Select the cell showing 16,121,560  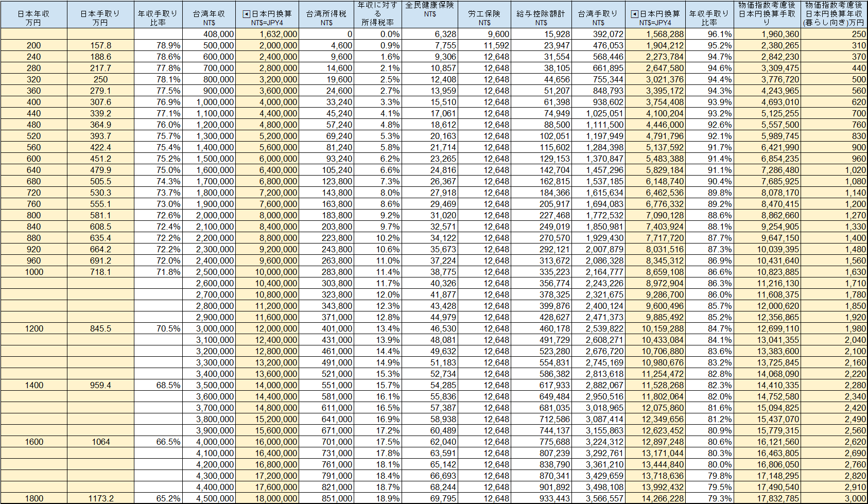coord(767,442)
